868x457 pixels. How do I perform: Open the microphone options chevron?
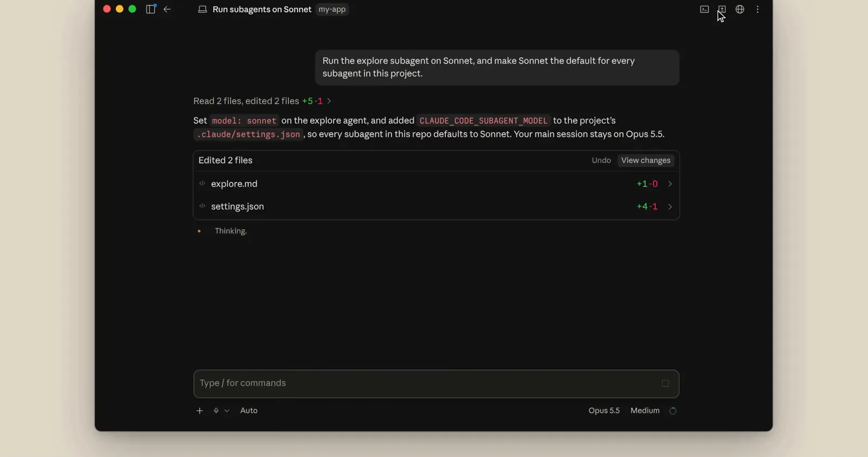point(227,411)
